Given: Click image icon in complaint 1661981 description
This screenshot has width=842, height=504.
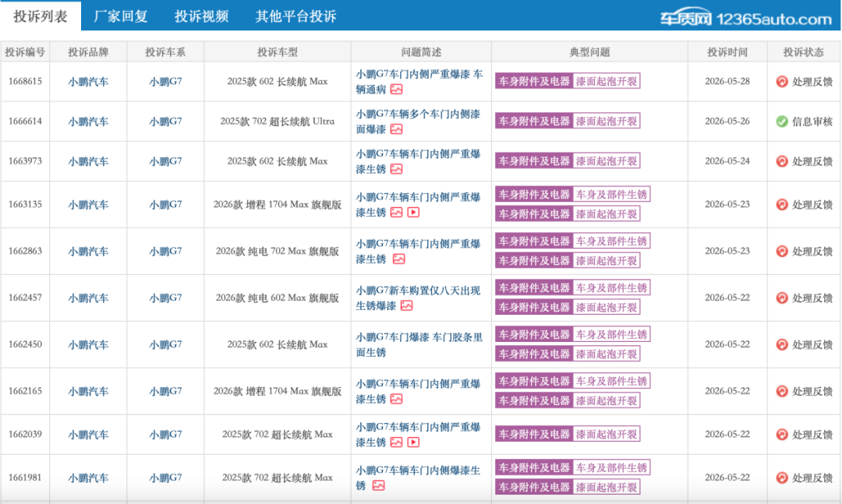Looking at the screenshot, I should coord(379,486).
